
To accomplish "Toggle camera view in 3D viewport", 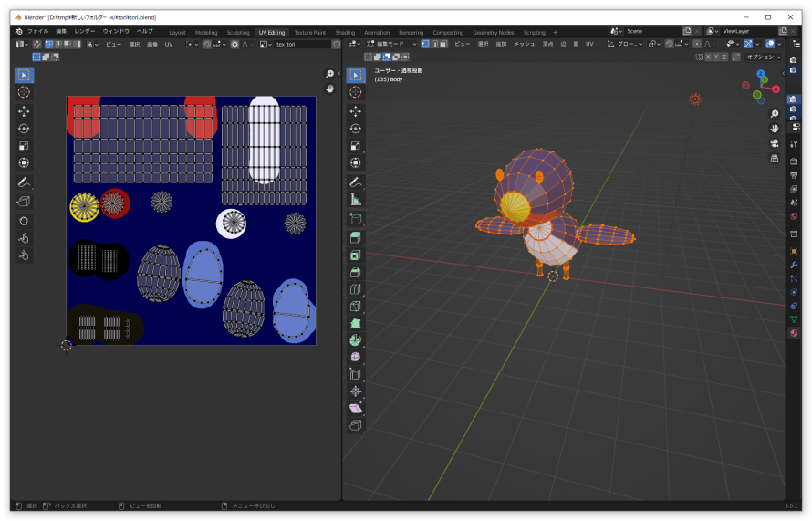I will (x=775, y=143).
